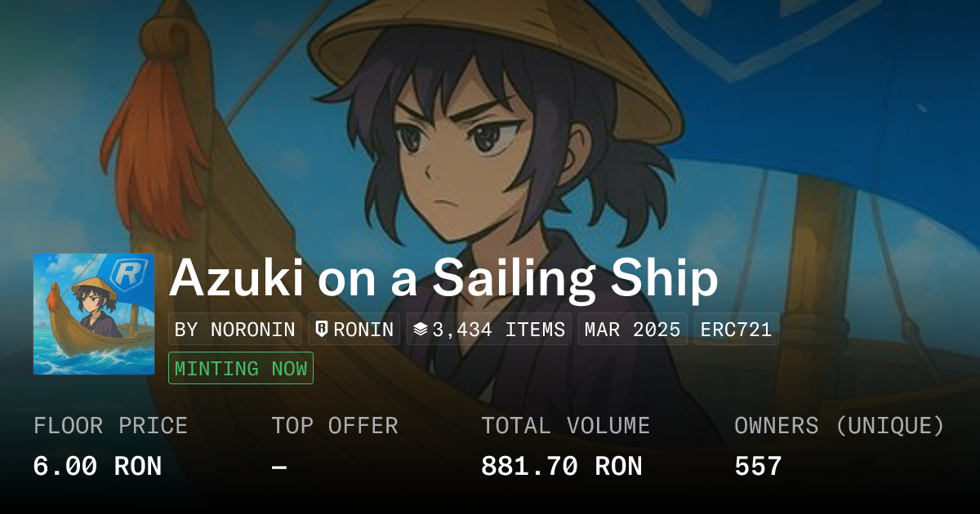Screen dimensions: 980x514
Task: Click the TOP OFFER label
Action: [x=335, y=426]
